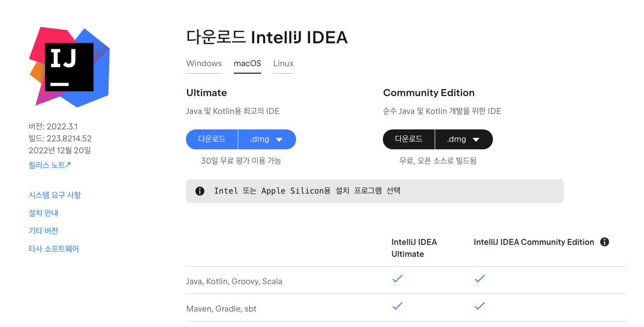Select the macOS tab
Screen dimensions: 644x327
pyautogui.click(x=247, y=64)
